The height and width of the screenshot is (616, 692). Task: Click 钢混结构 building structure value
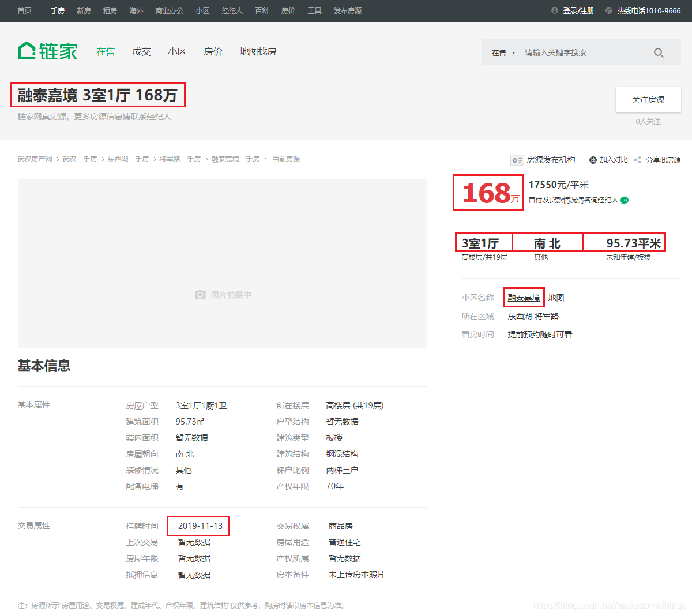click(342, 454)
